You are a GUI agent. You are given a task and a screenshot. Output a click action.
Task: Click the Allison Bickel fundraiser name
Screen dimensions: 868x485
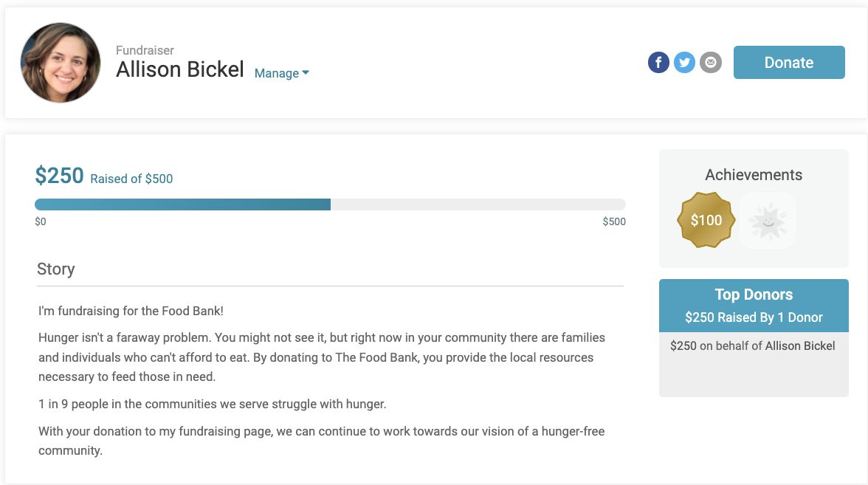[x=179, y=69]
